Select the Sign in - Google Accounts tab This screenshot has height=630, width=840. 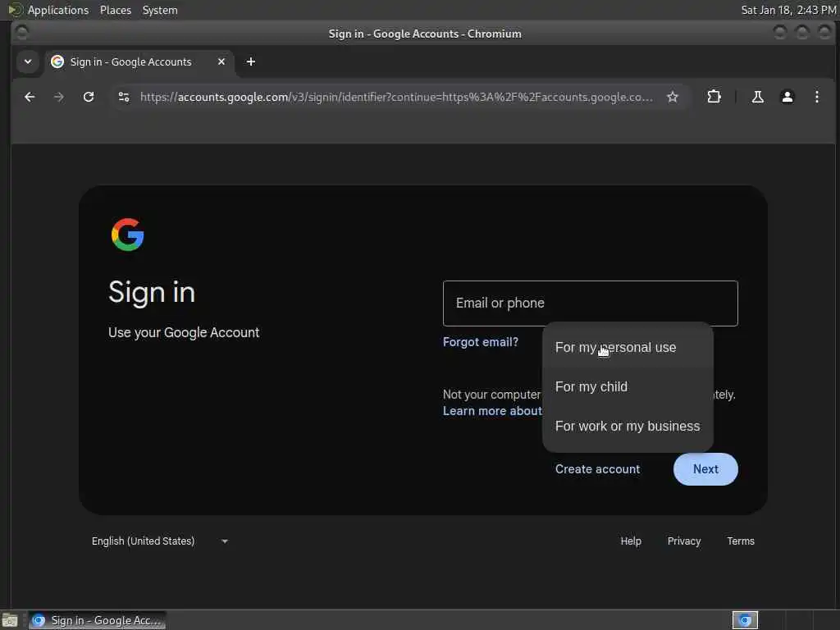[139, 62]
